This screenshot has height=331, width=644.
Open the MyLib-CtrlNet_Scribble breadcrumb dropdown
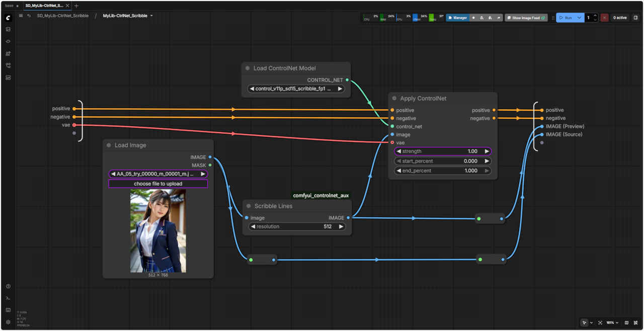click(x=151, y=16)
